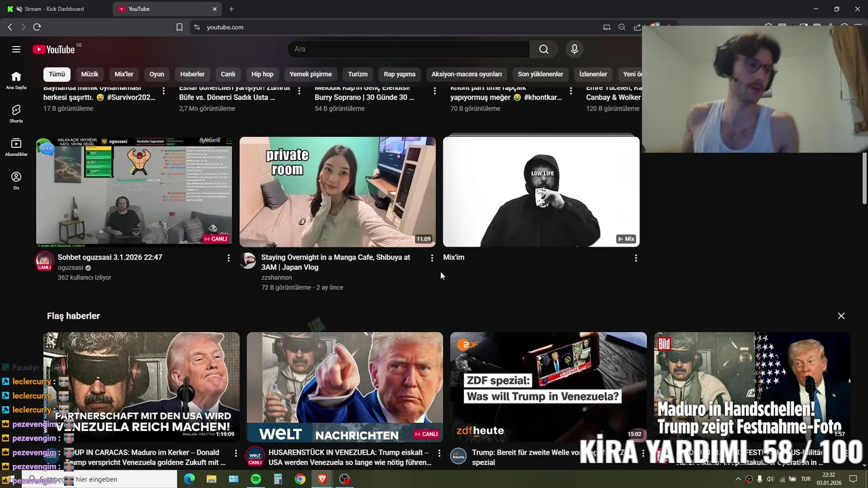The width and height of the screenshot is (868, 488).
Task: Open the volume control in system tray
Action: click(770, 479)
